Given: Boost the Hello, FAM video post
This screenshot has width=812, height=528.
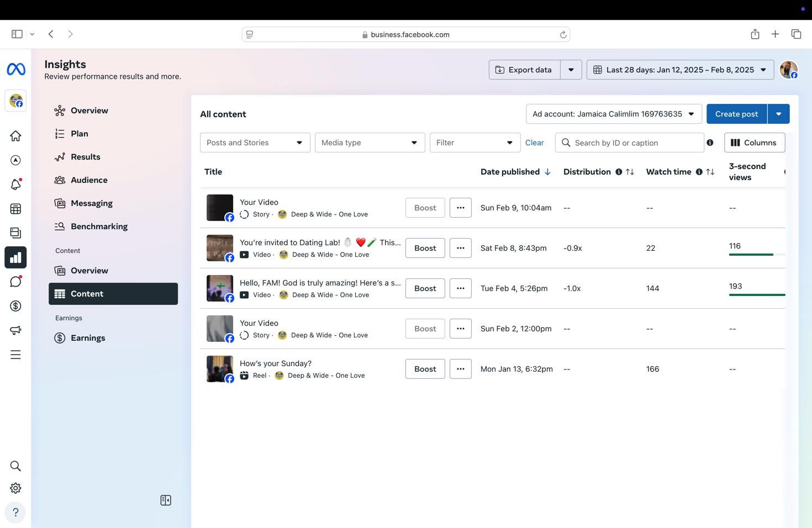Looking at the screenshot, I should pos(425,288).
